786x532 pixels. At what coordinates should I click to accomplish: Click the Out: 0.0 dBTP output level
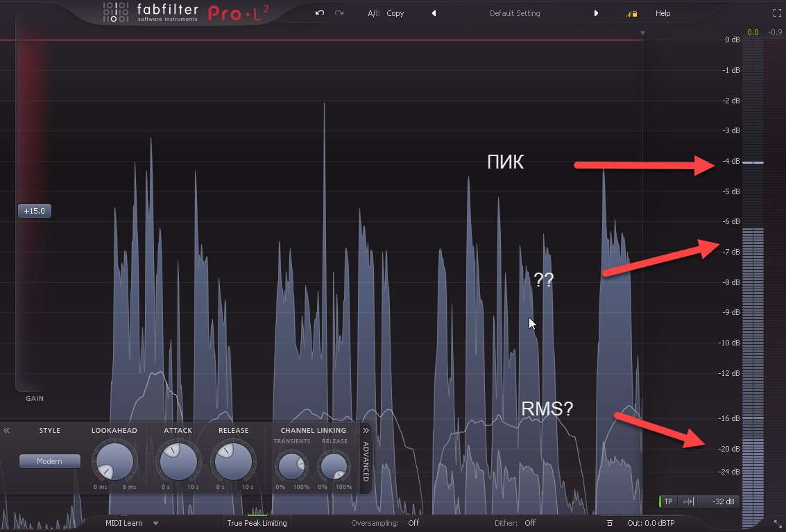(x=651, y=523)
